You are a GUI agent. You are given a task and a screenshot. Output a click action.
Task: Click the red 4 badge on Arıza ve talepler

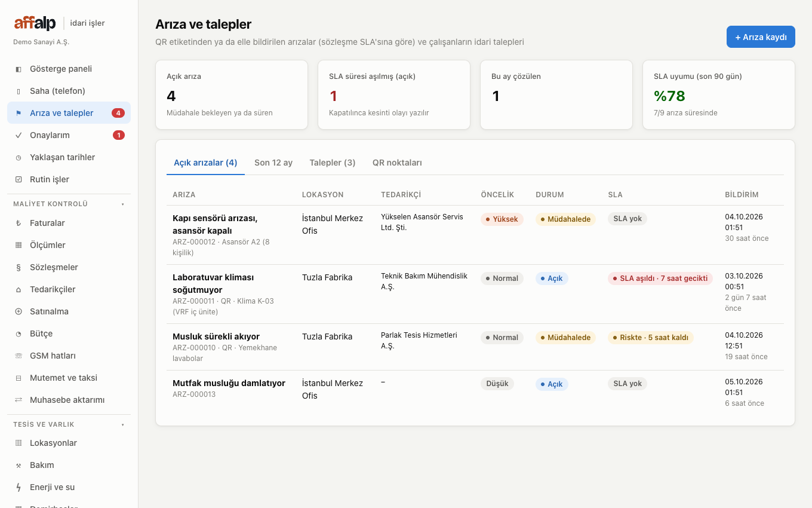coord(118,113)
